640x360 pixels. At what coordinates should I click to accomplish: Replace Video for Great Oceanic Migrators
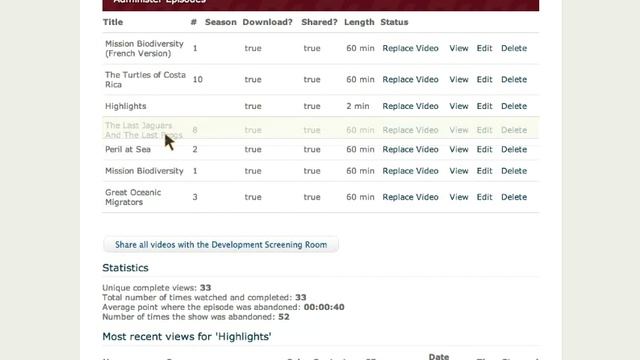coord(410,197)
